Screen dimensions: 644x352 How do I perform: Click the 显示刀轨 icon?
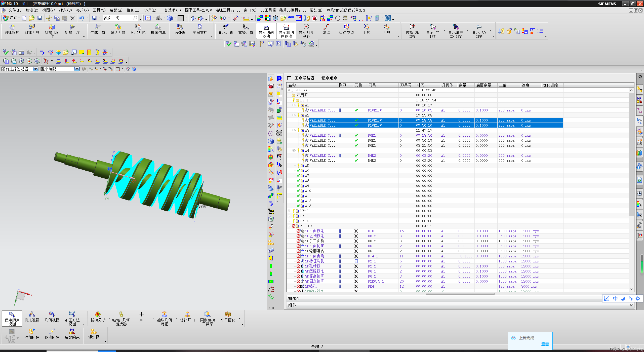[x=226, y=30]
